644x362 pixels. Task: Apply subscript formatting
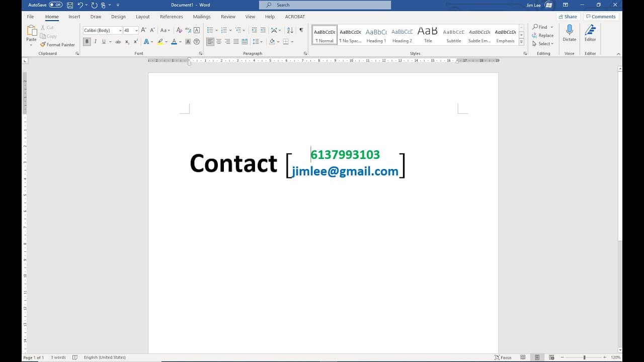pyautogui.click(x=127, y=42)
